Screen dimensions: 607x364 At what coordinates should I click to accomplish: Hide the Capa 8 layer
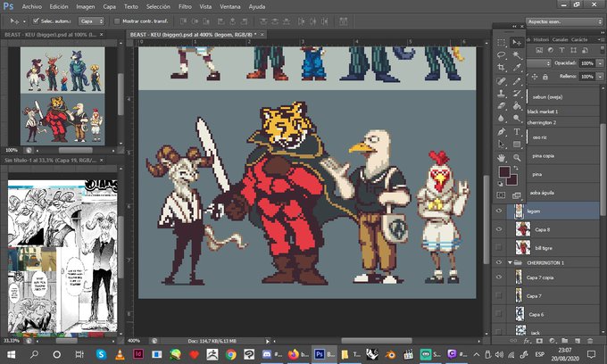[499, 229]
